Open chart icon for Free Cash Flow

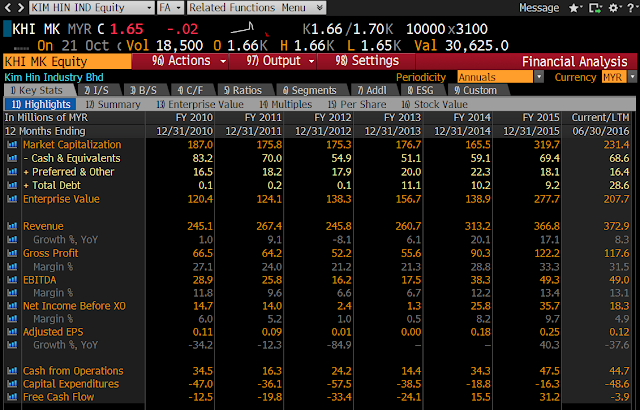[x=12, y=397]
